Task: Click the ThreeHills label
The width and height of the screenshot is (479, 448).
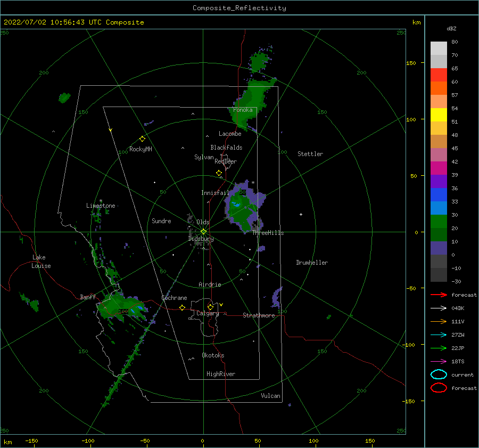Action: coord(268,233)
